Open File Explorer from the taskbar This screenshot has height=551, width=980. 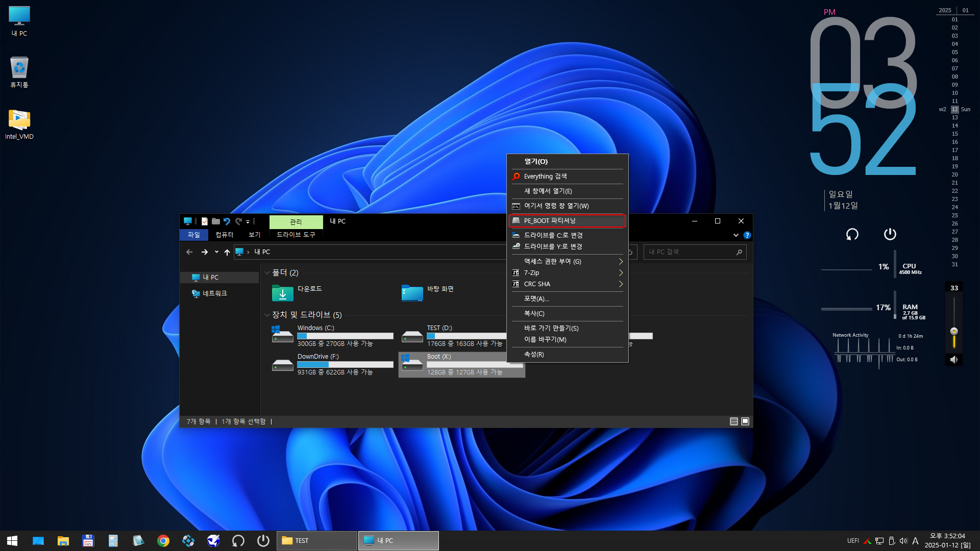tap(63, 541)
